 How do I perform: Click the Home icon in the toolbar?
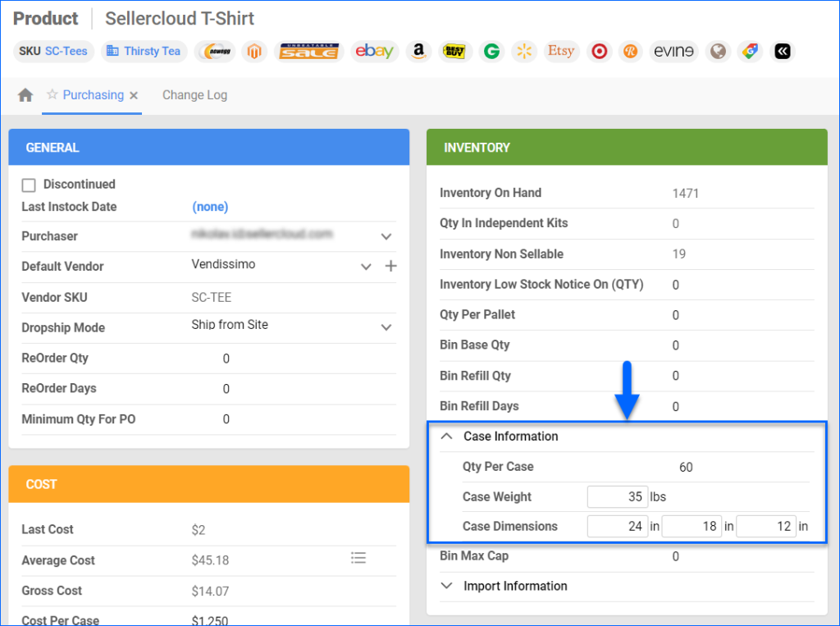point(25,95)
